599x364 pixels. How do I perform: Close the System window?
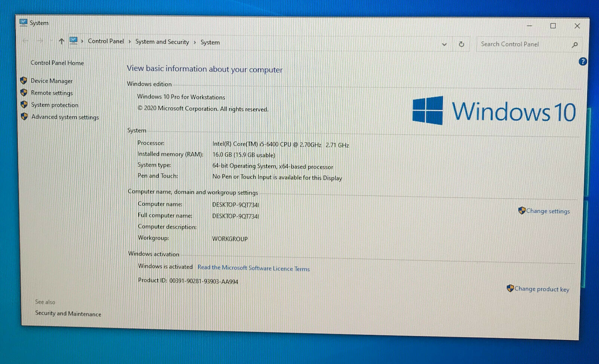[577, 26]
